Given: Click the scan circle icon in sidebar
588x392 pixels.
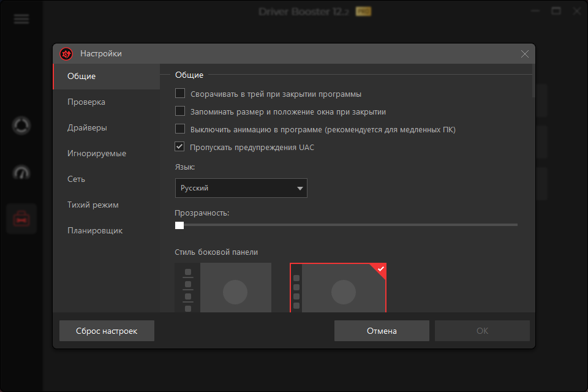Looking at the screenshot, I should (x=21, y=126).
